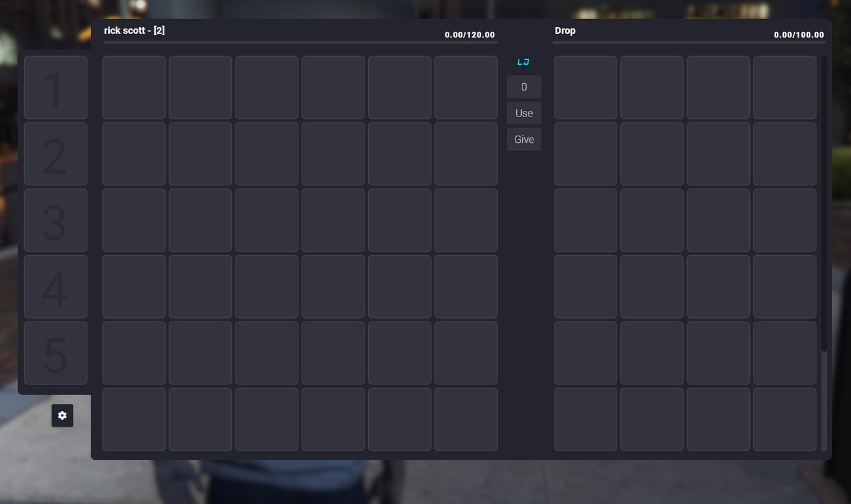Select hotbar slot 2
The width and height of the screenshot is (851, 504).
pyautogui.click(x=55, y=154)
